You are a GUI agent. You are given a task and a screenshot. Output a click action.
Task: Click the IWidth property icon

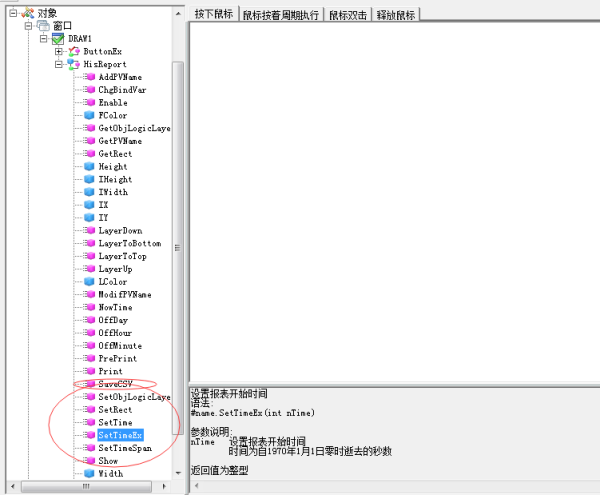click(x=89, y=192)
